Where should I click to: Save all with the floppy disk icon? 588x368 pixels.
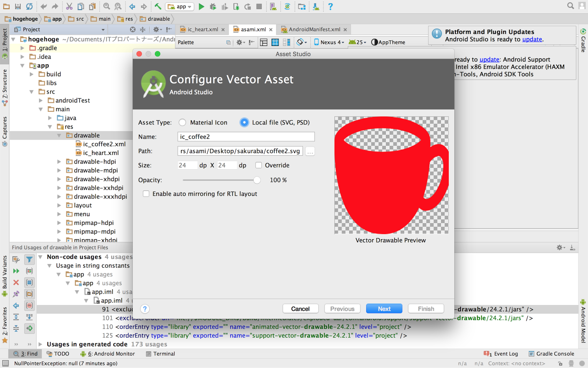click(18, 6)
